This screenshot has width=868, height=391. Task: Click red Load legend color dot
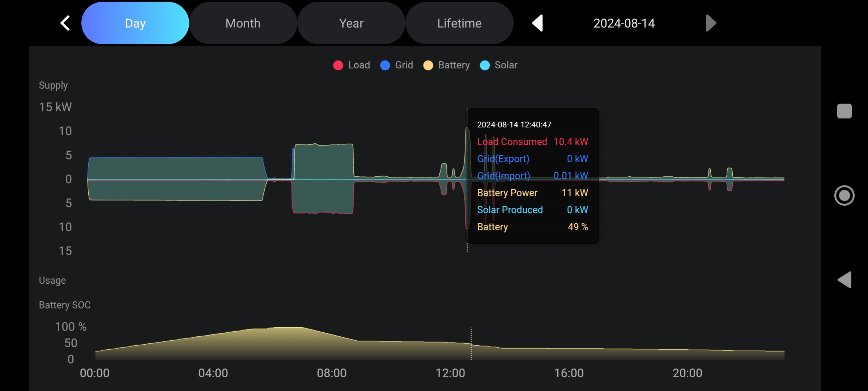point(338,66)
